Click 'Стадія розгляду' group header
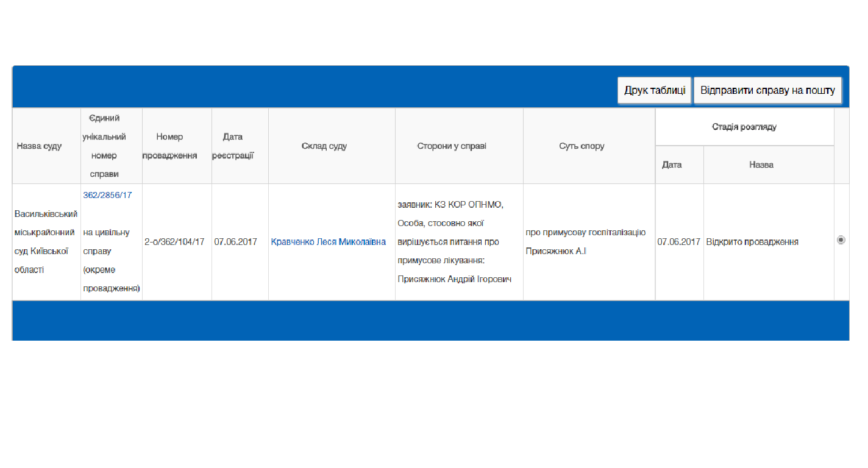The height and width of the screenshot is (468, 868). (744, 127)
